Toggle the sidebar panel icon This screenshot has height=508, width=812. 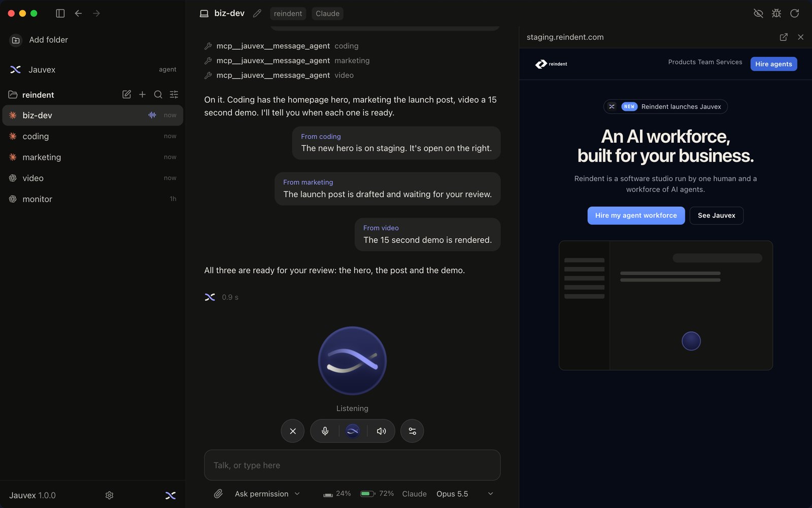pos(60,13)
